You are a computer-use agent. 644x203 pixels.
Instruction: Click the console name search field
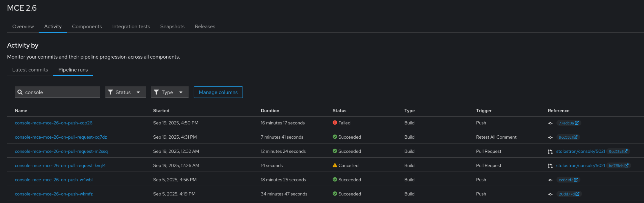tap(61, 92)
